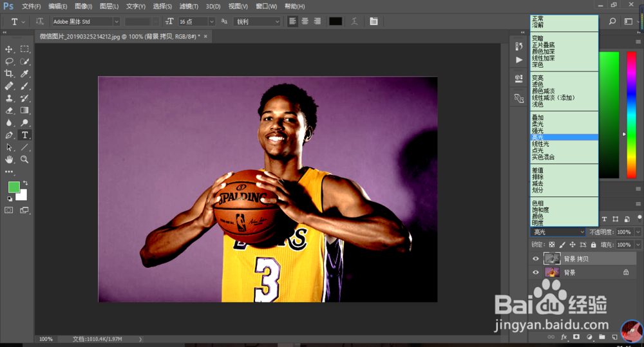Screen dimensions: 644x347
Task: Select the Move tool
Action: coord(10,49)
